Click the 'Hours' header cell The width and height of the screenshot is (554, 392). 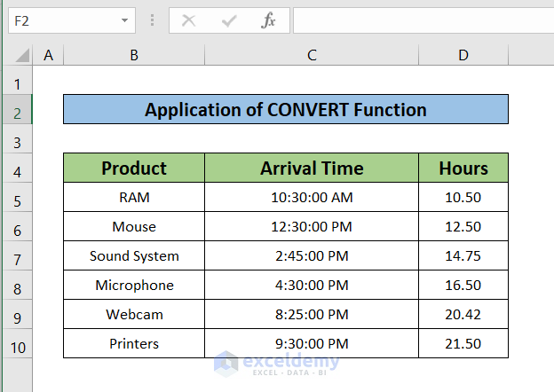(x=463, y=168)
